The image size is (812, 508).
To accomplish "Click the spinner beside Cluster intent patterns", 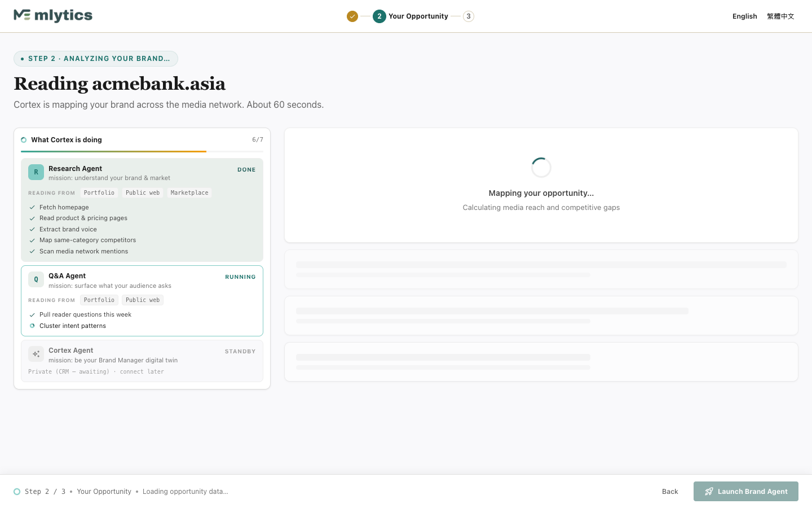I will point(32,326).
